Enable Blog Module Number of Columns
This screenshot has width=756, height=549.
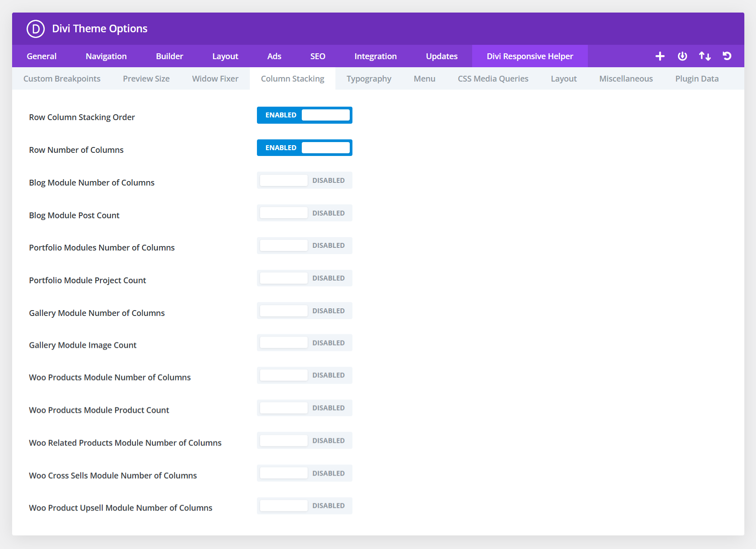coord(304,180)
